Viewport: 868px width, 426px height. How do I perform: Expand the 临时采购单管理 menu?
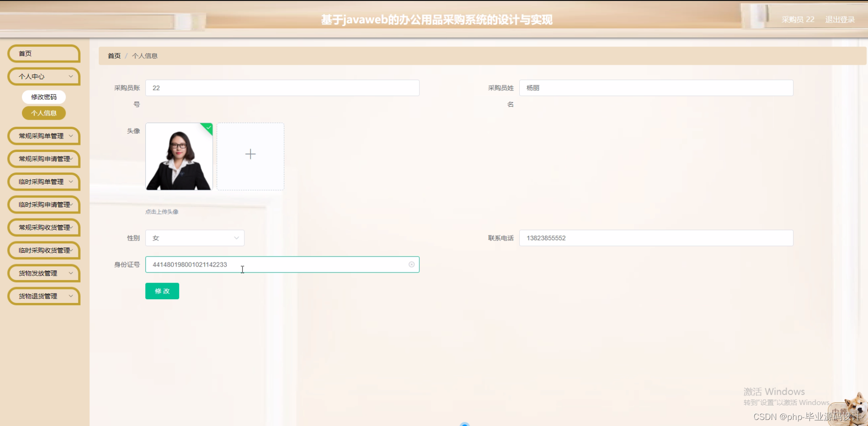[43, 182]
